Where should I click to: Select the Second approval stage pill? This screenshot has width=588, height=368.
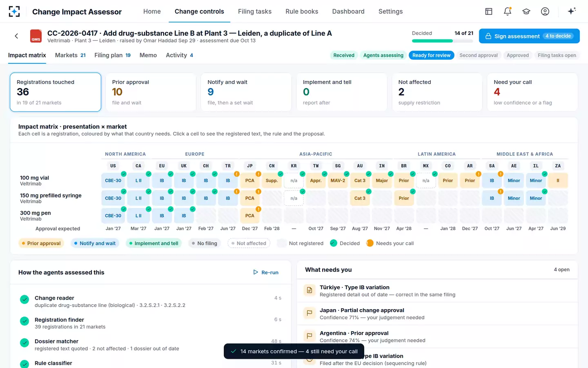(x=479, y=55)
